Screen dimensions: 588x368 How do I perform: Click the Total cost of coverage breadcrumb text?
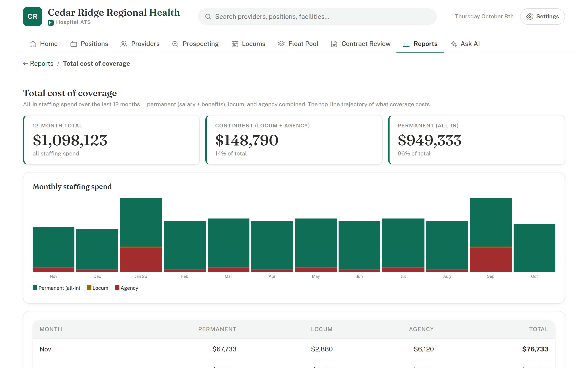pyautogui.click(x=96, y=63)
